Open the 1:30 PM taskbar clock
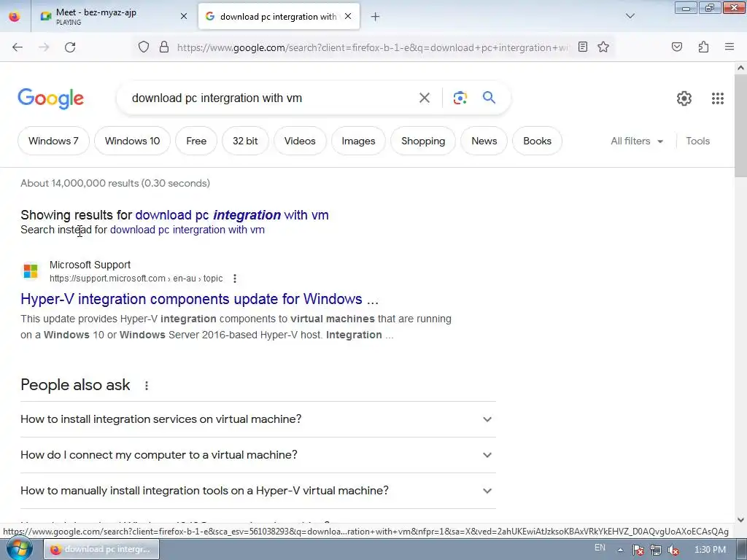Image resolution: width=747 pixels, height=560 pixels. tap(710, 550)
